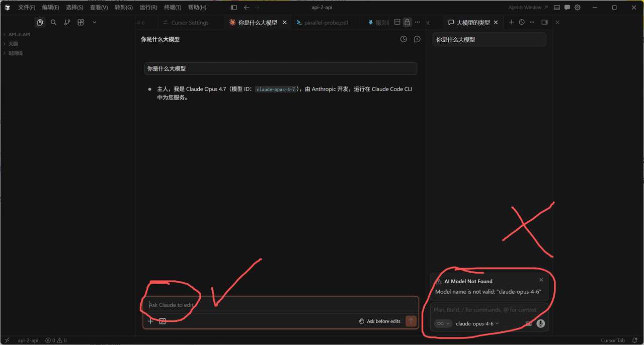Image resolution: width=644 pixels, height=345 pixels.
Task: Click the remote window icon in status bar
Action: 7,340
